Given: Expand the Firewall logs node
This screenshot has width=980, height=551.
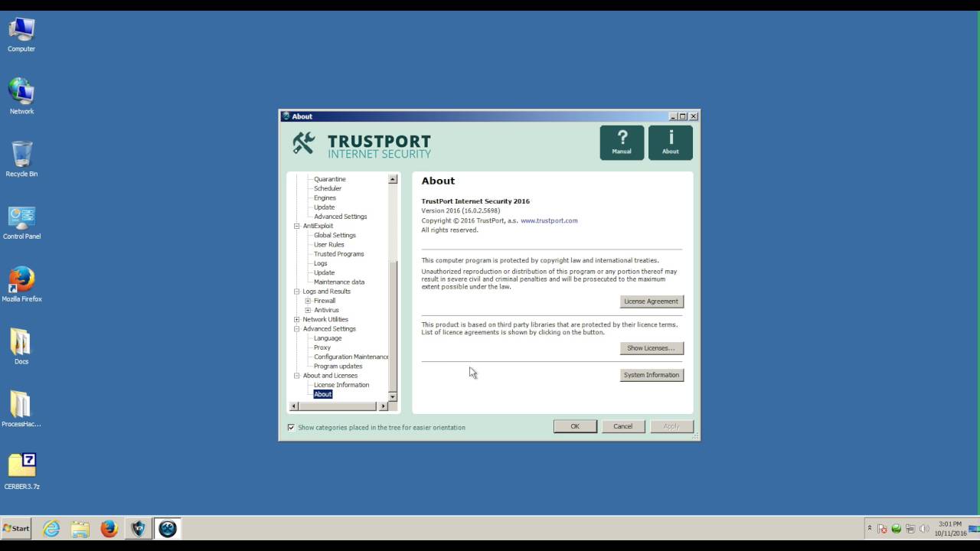Looking at the screenshot, I should 308,301.
